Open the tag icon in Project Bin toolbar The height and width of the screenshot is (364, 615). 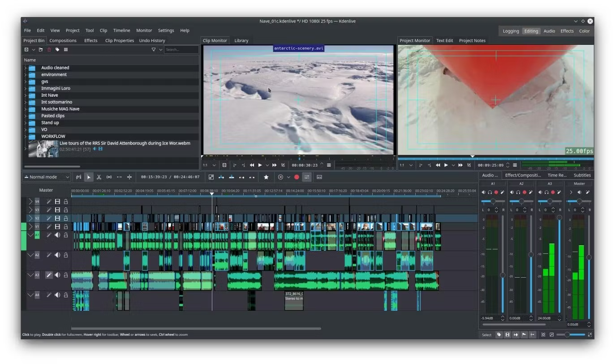tap(57, 50)
